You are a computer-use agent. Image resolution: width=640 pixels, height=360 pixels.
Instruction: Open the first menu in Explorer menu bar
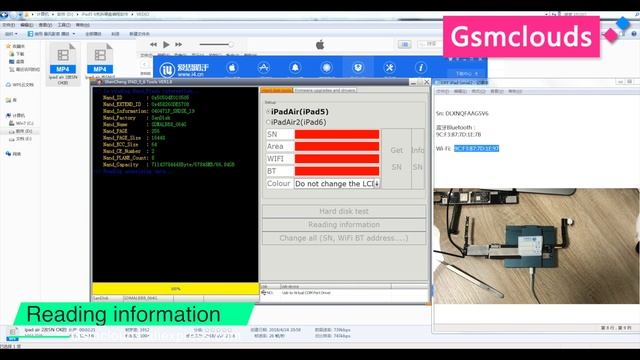[8, 25]
